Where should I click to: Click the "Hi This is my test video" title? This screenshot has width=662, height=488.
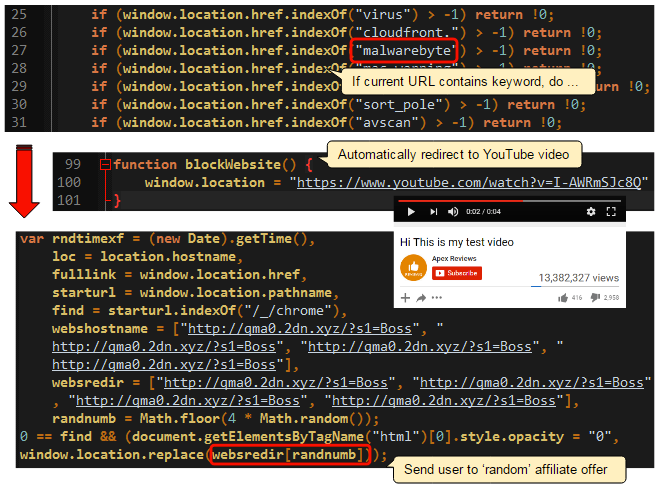point(457,241)
